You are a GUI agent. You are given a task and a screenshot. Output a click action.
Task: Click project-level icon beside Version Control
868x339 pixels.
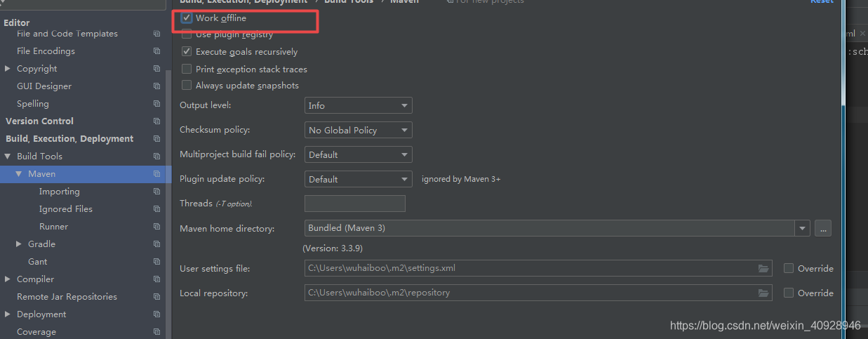156,121
